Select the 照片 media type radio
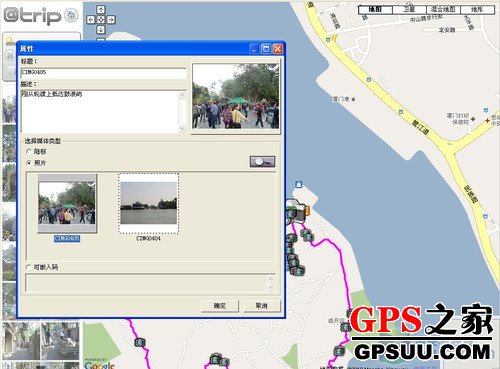Image resolution: width=500 pixels, height=369 pixels. pyautogui.click(x=29, y=163)
